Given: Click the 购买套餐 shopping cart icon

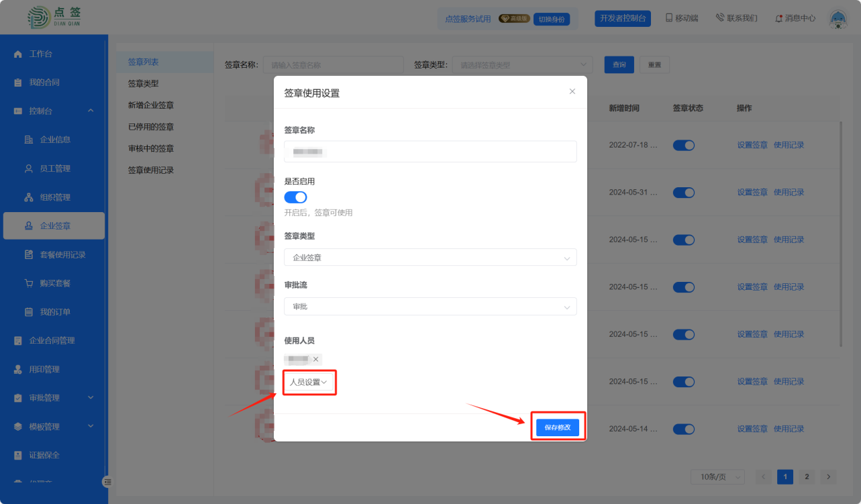Looking at the screenshot, I should tap(29, 283).
